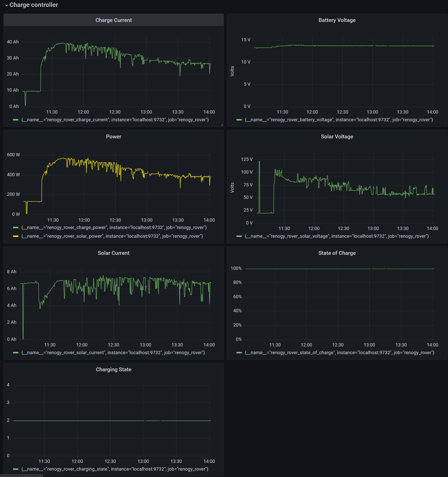Click the Charge Current panel resize handle

point(222,125)
